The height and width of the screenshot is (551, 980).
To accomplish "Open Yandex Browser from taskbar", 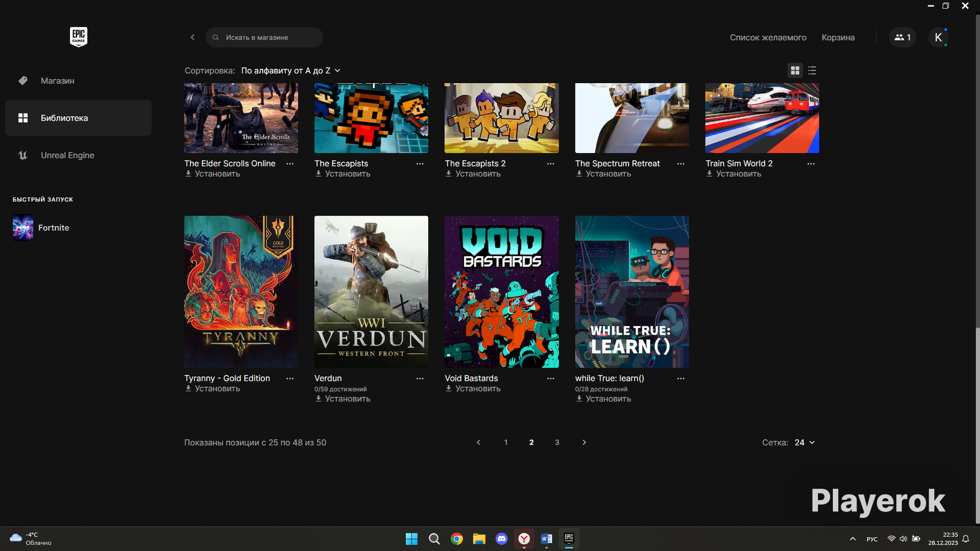I will coord(524,539).
